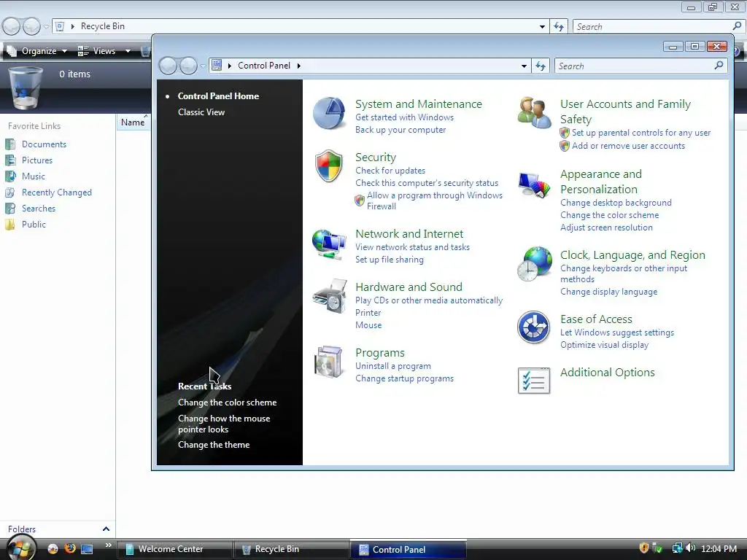Click the security alert shield in the tray
The image size is (747, 560).
point(643,548)
